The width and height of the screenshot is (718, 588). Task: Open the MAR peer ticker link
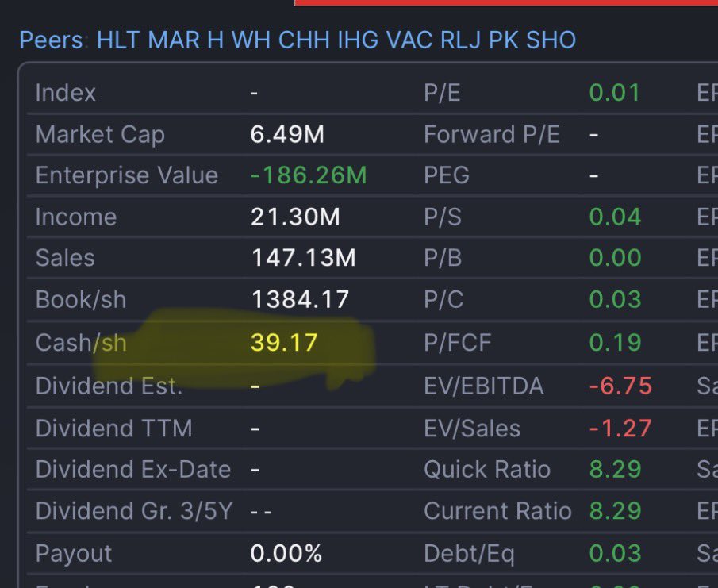(x=174, y=40)
